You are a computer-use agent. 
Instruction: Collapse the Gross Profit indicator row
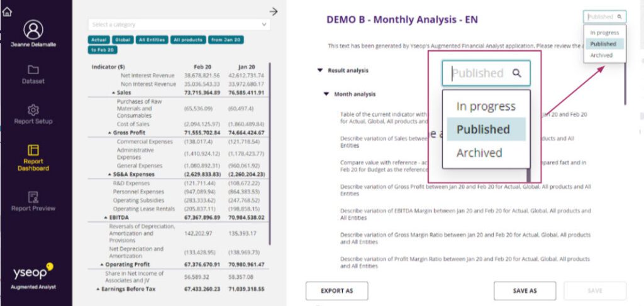[x=109, y=133]
